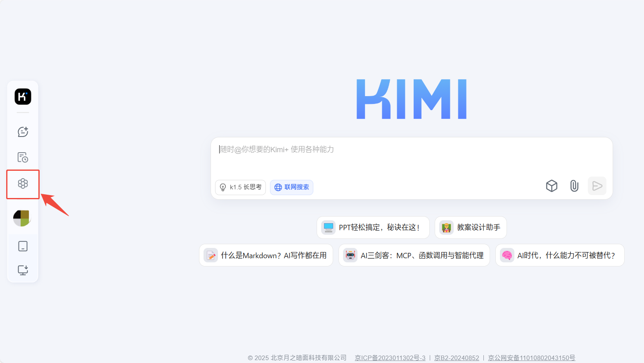Toggle the 联网搜索 web search option
This screenshot has height=363, width=644.
pyautogui.click(x=291, y=187)
